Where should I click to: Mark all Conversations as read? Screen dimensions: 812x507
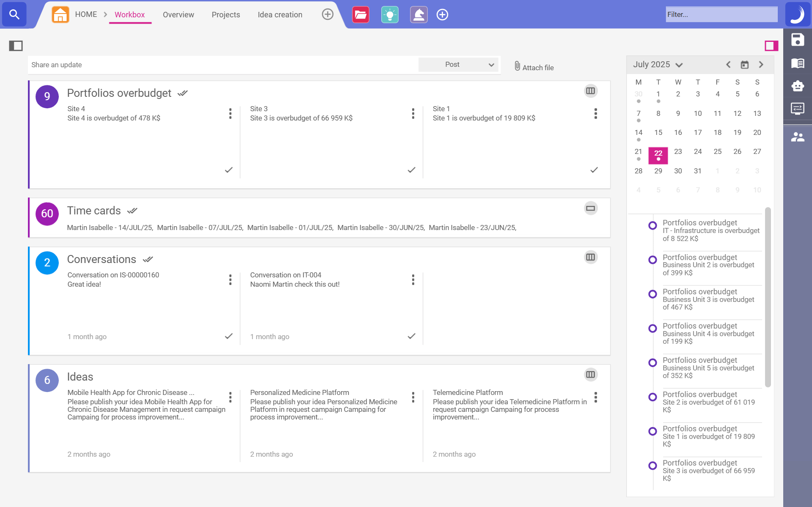coord(148,260)
